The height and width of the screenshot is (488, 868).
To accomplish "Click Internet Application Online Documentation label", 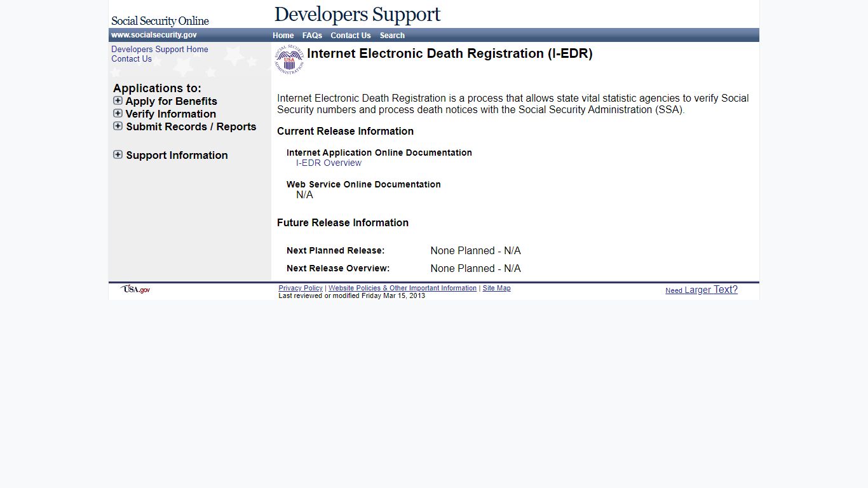I will pyautogui.click(x=379, y=152).
